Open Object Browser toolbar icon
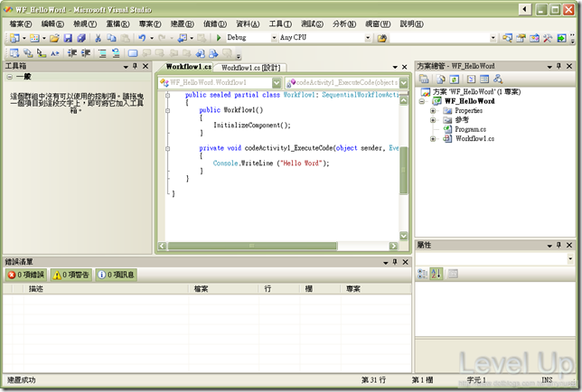 (x=534, y=38)
